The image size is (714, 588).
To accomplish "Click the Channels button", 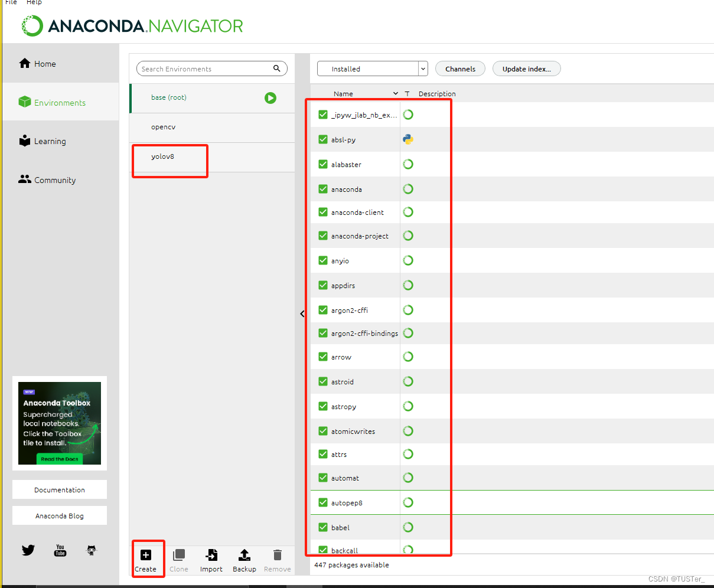I will click(460, 69).
